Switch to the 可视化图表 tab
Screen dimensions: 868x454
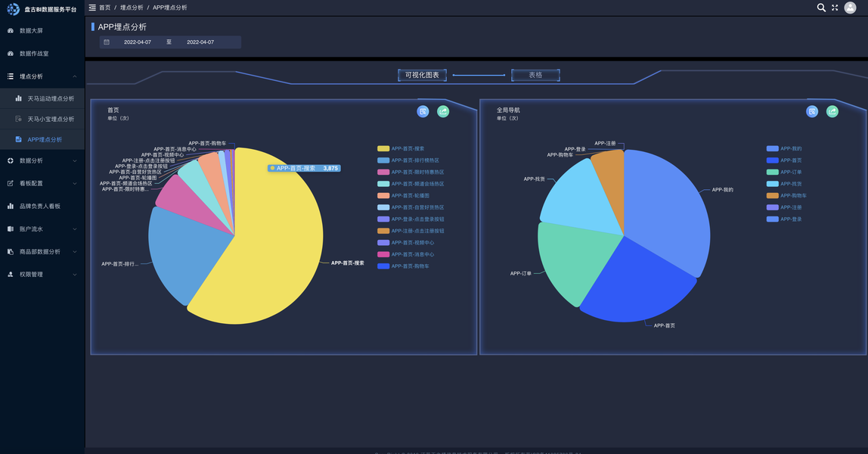click(x=422, y=75)
